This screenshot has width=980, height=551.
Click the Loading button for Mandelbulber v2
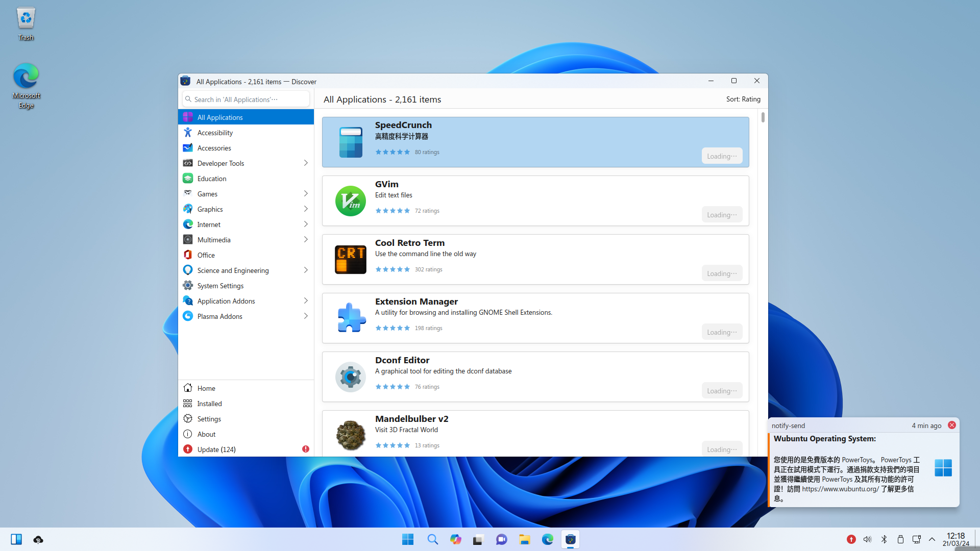tap(721, 449)
